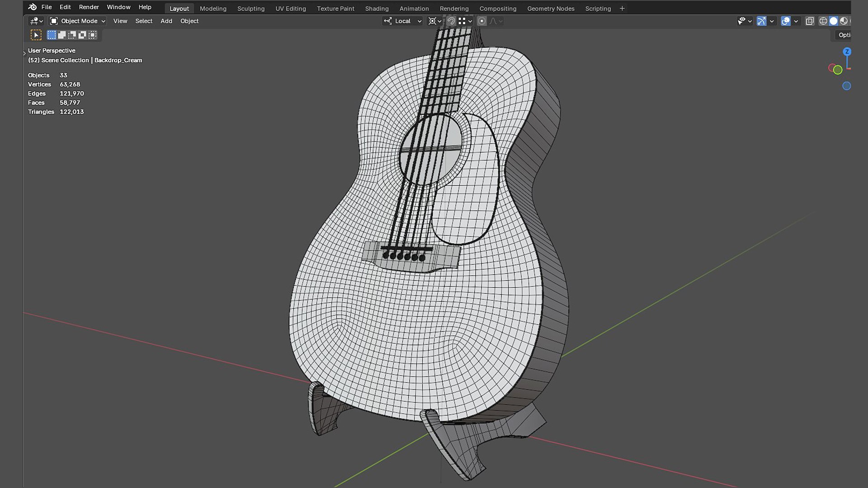Switch to the Layout workspace tab

click(179, 9)
